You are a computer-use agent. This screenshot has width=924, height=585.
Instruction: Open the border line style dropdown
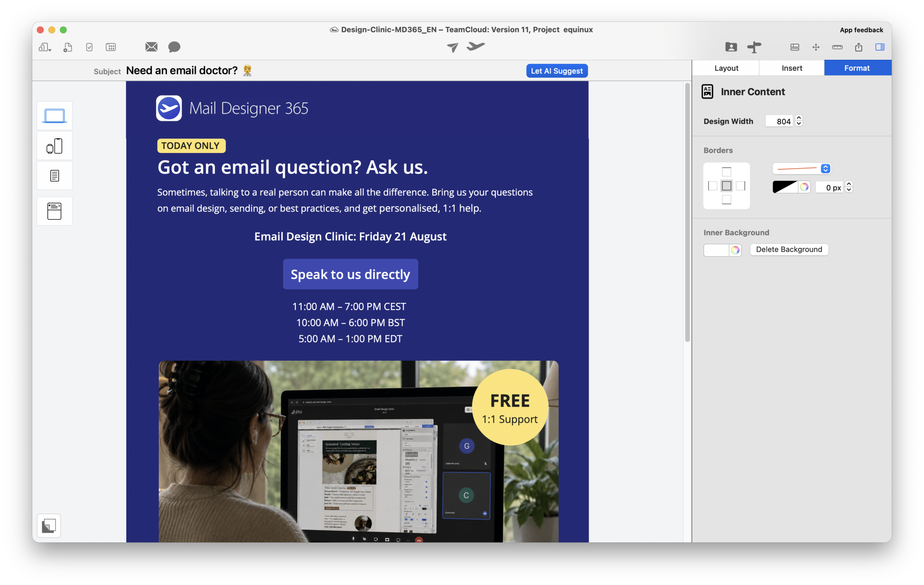click(802, 169)
